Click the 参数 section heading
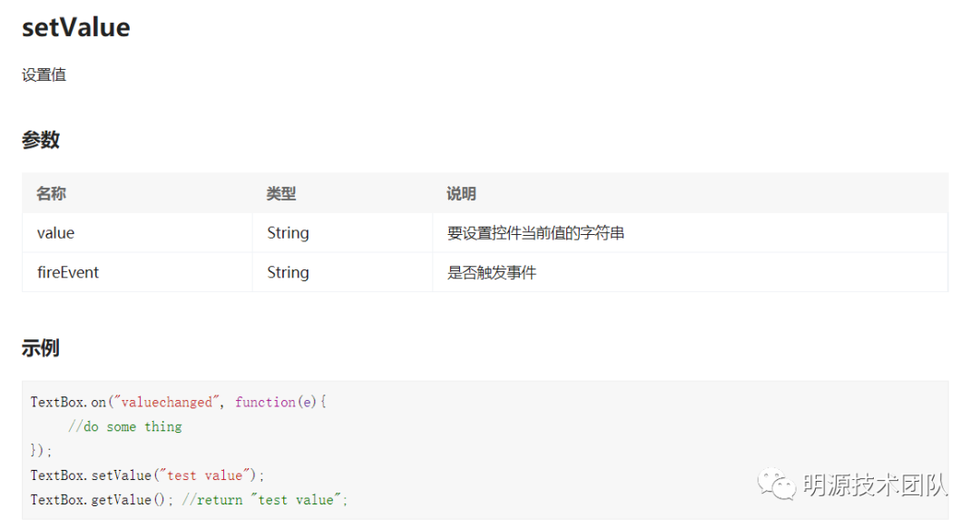This screenshot has width=980, height=528. [x=41, y=140]
